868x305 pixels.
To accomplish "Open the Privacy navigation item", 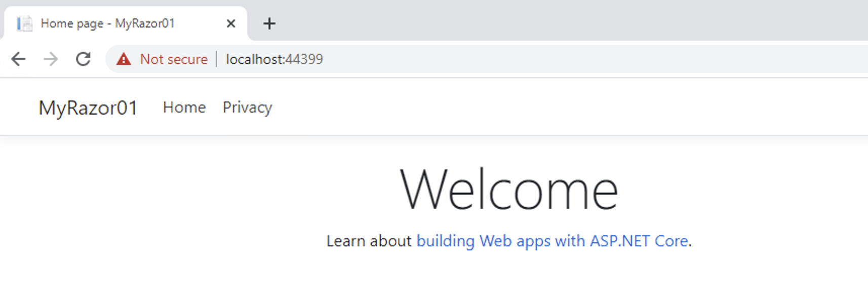I will pyautogui.click(x=247, y=107).
